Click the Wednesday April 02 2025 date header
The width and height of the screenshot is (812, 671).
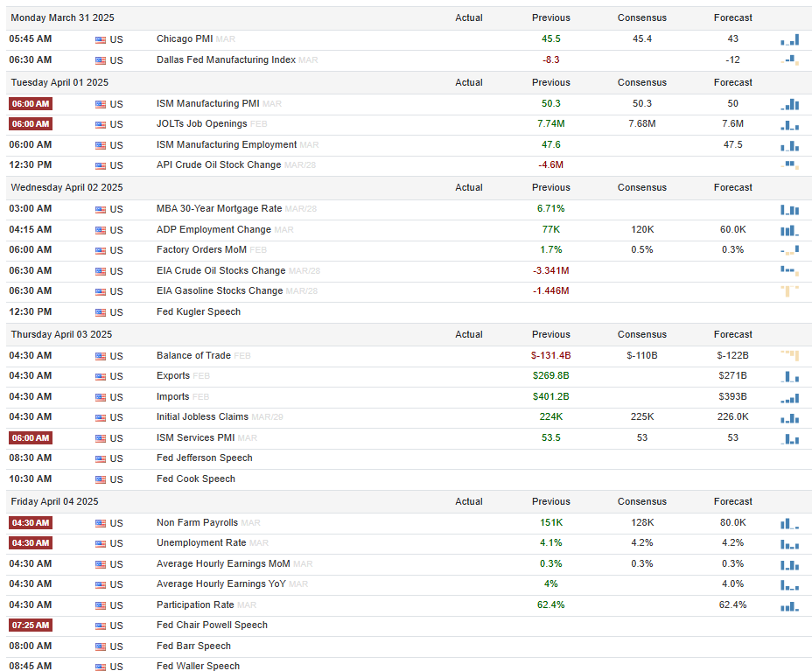66,187
